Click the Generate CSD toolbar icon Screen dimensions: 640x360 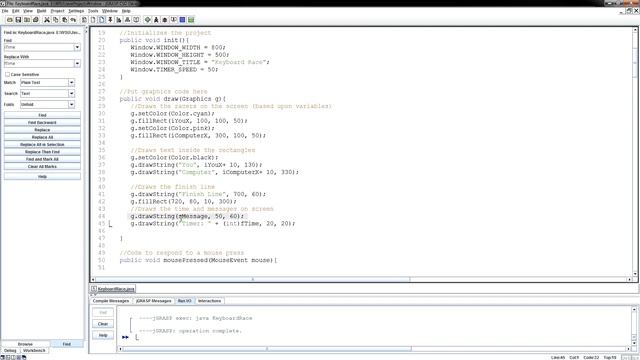point(84,20)
